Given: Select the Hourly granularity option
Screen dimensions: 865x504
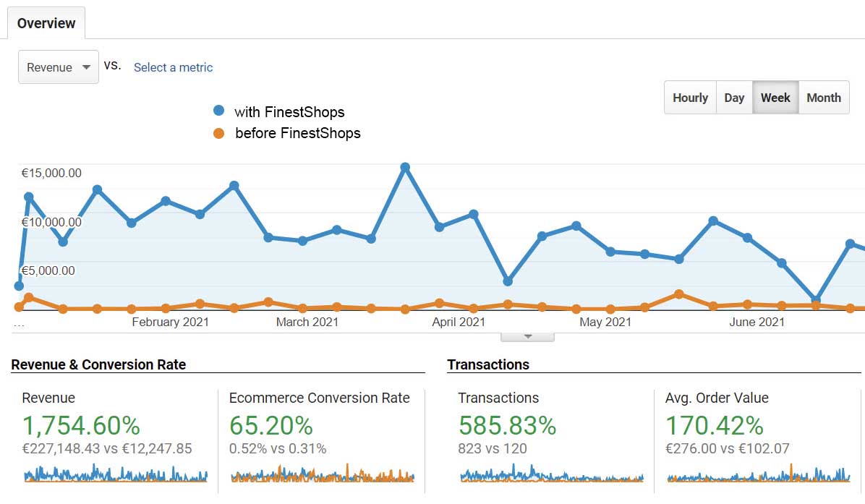Looking at the screenshot, I should pyautogui.click(x=689, y=97).
